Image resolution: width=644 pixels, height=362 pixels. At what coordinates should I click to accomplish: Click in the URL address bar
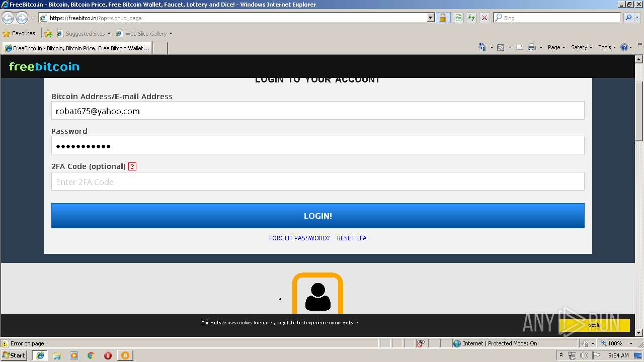tap(236, 18)
